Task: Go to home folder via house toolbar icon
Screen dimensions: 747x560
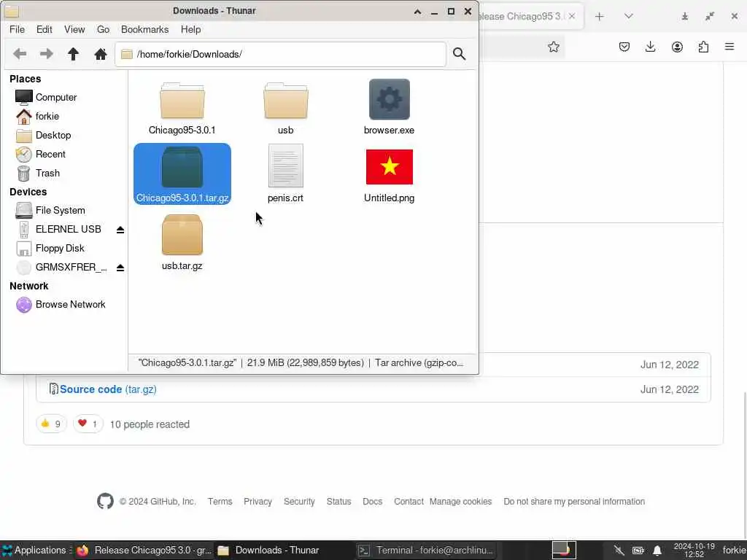Action: (100, 54)
